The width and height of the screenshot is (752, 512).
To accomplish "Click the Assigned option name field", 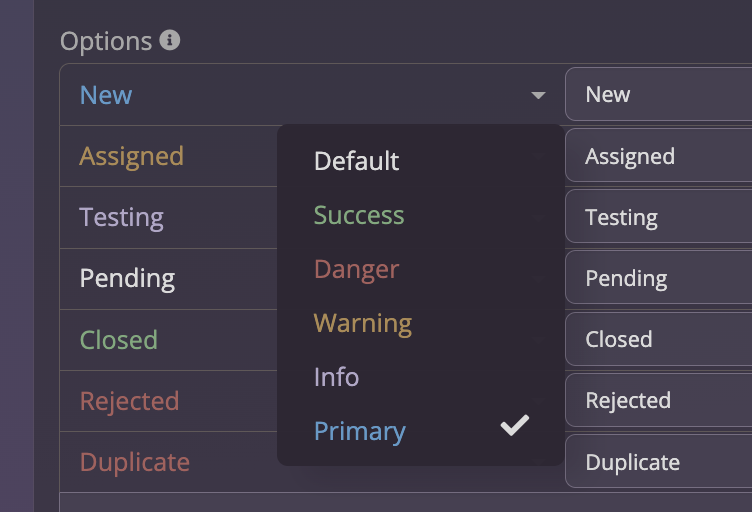I will point(660,157).
